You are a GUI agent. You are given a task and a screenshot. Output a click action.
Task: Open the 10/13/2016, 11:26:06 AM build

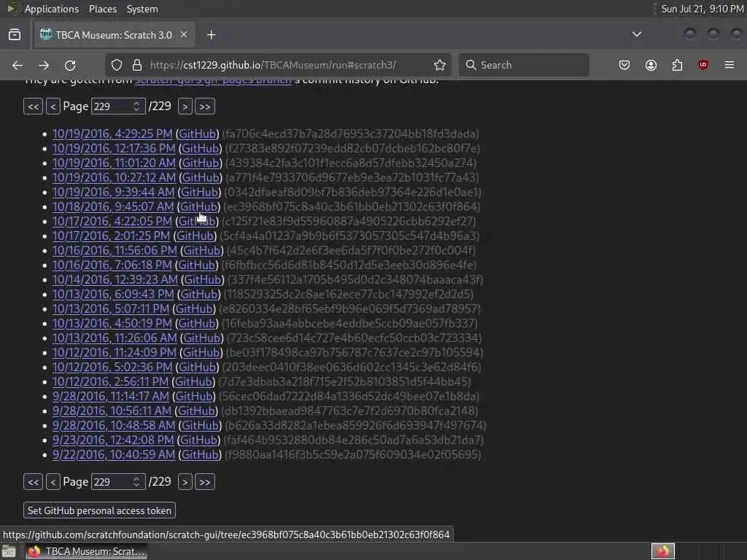pos(115,338)
